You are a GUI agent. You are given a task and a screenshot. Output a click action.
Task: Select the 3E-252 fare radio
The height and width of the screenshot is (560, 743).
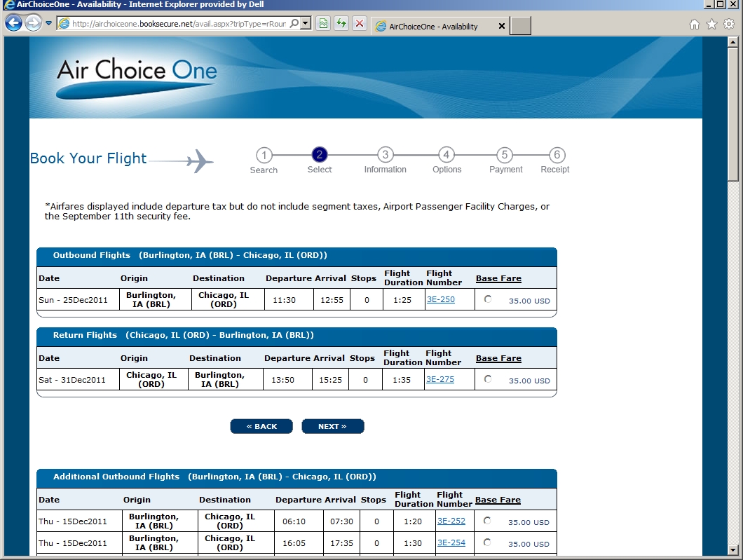[x=487, y=521]
